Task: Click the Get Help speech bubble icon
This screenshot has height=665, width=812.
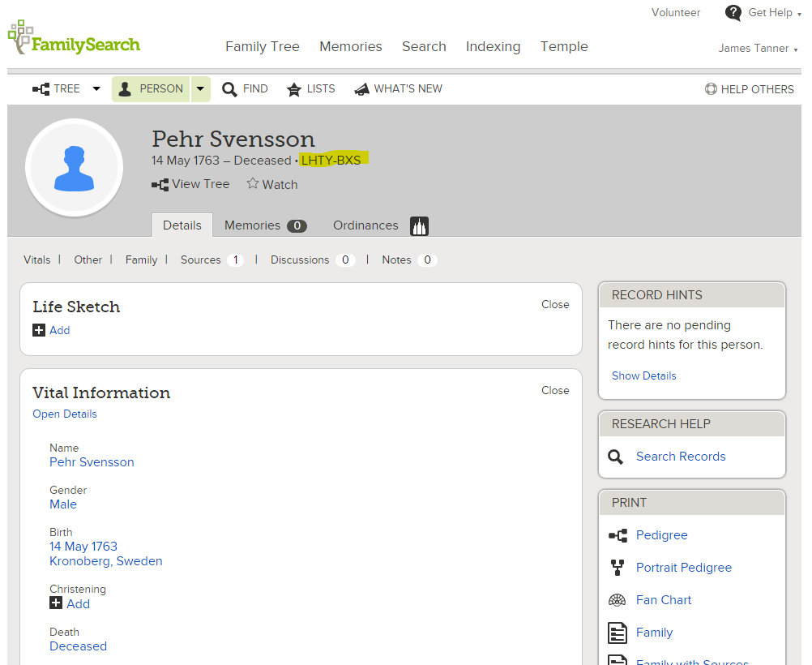Action: (x=733, y=13)
